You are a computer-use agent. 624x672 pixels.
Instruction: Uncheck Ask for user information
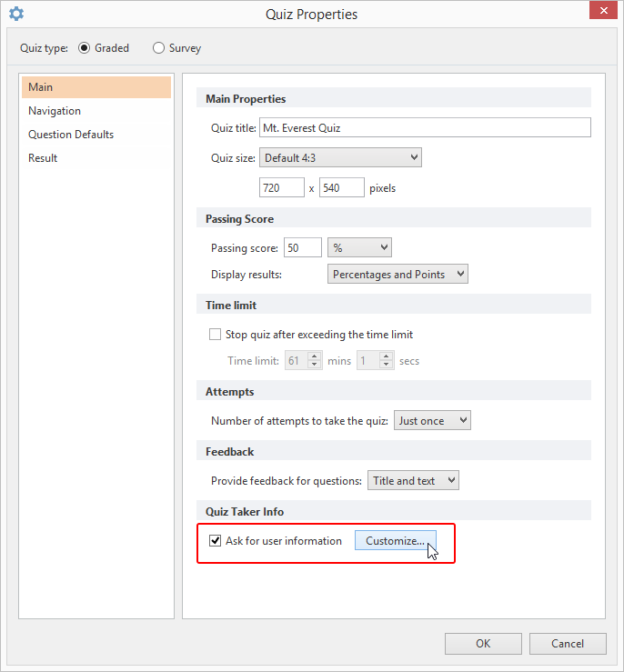216,541
